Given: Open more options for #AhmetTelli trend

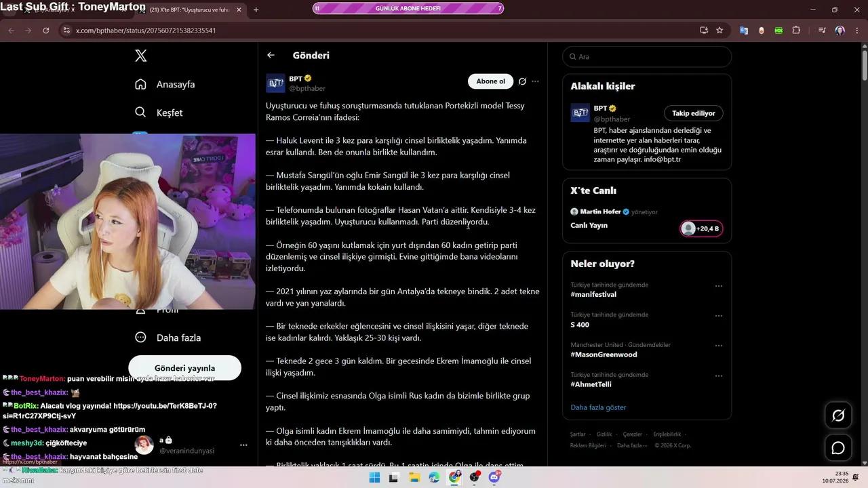Looking at the screenshot, I should tap(719, 375).
